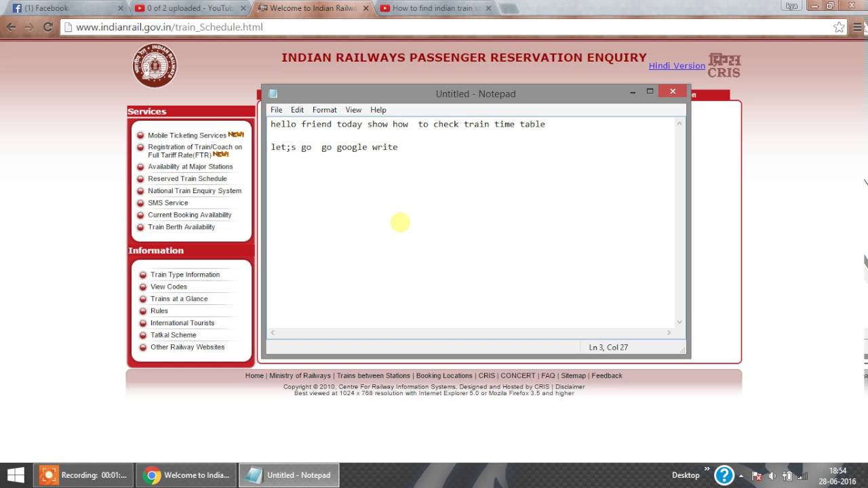Open Train Berth Availability link
This screenshot has height=488, width=868.
(181, 227)
